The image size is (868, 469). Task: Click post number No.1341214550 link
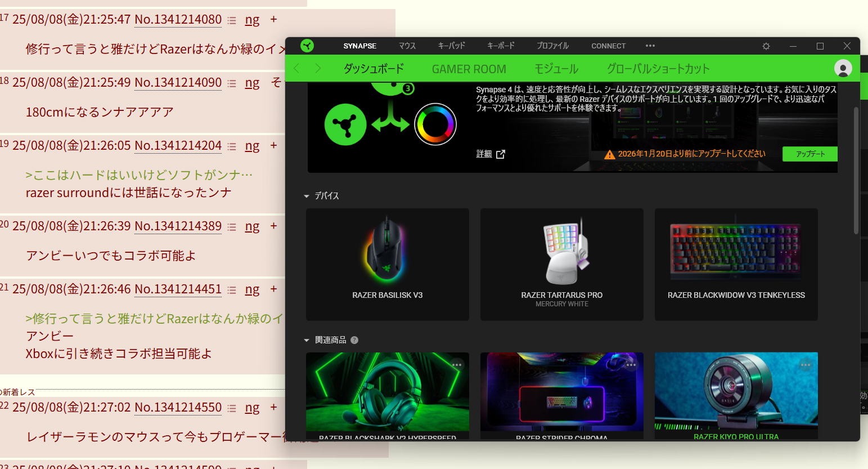178,407
